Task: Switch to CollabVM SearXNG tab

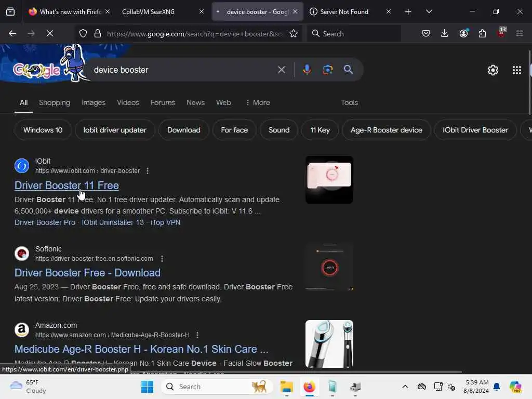Action: click(x=162, y=12)
